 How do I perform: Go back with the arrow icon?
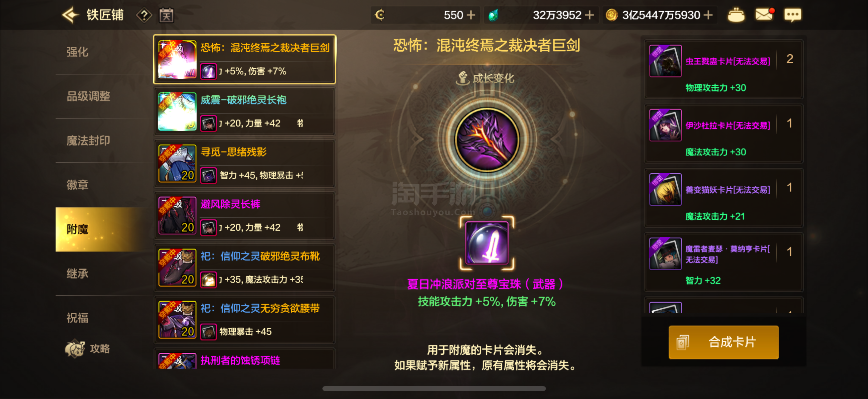tap(70, 15)
